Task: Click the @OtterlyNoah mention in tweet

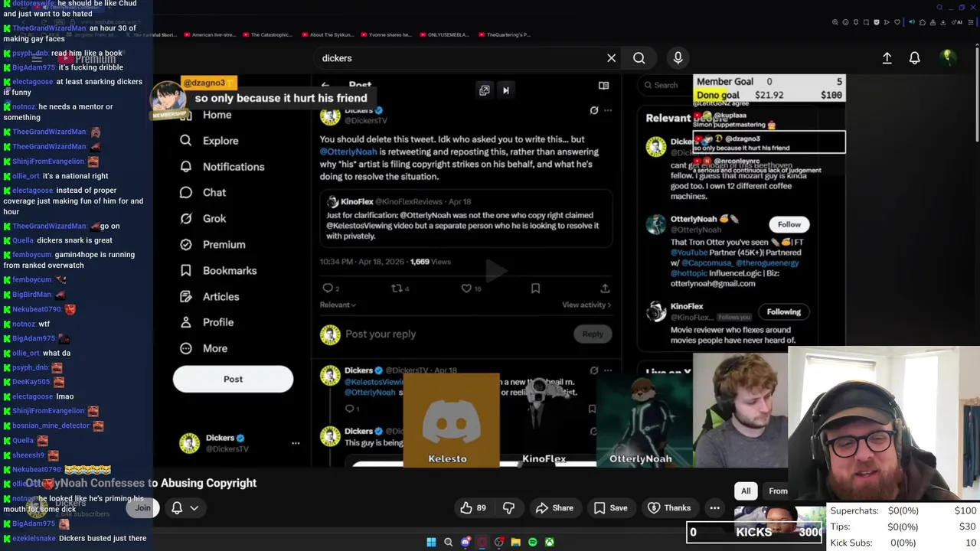Action: [x=348, y=152]
